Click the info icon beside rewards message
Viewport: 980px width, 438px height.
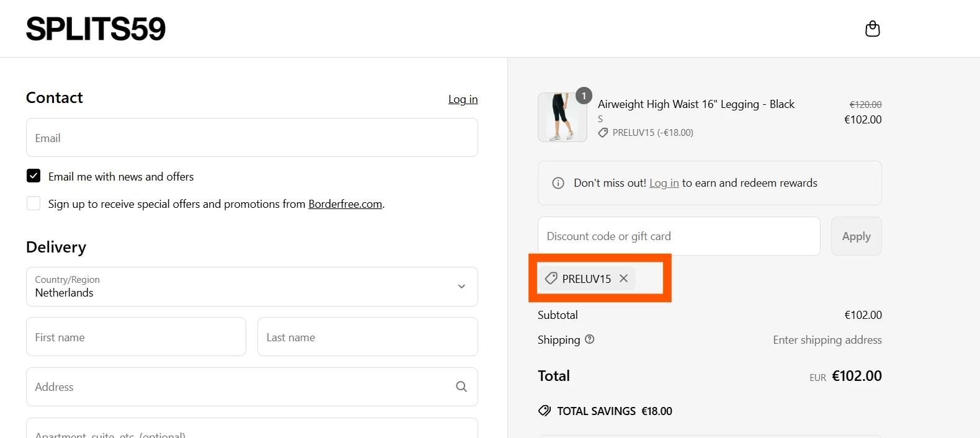pos(558,183)
